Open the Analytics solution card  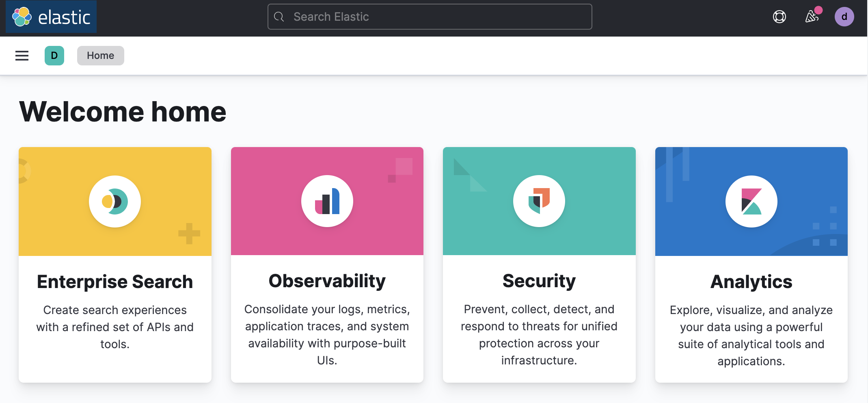click(751, 282)
